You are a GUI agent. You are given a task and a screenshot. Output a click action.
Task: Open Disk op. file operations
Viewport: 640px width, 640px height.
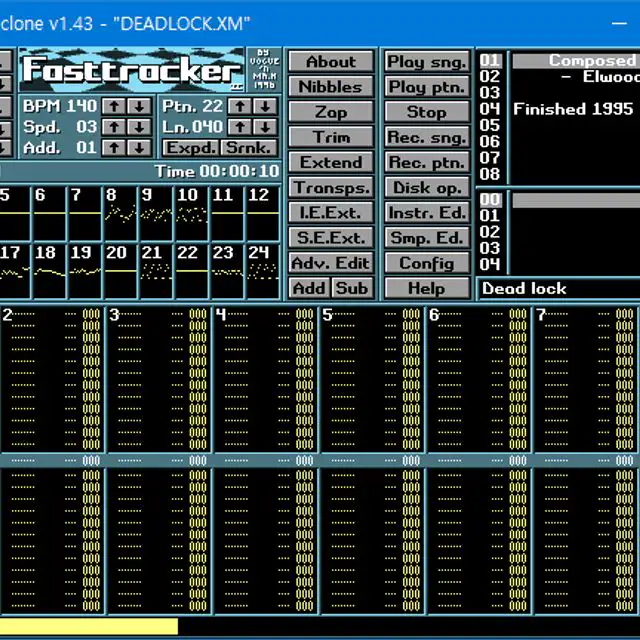pyautogui.click(x=427, y=187)
